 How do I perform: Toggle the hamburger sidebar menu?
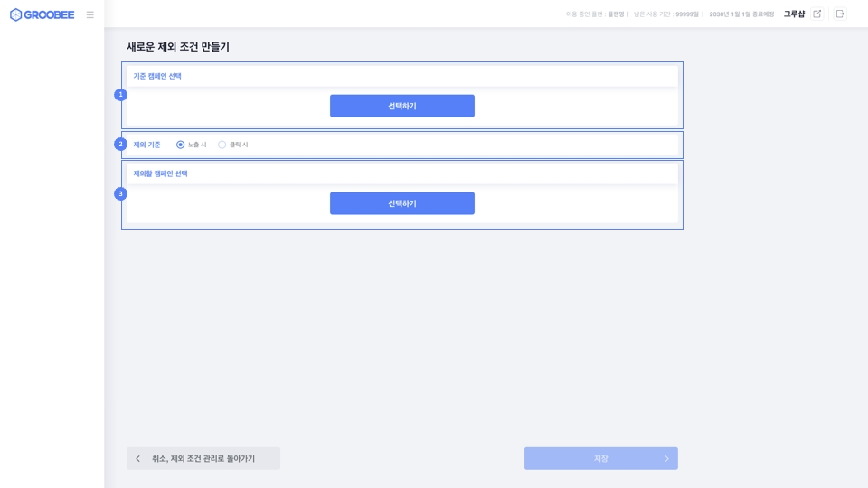point(90,14)
